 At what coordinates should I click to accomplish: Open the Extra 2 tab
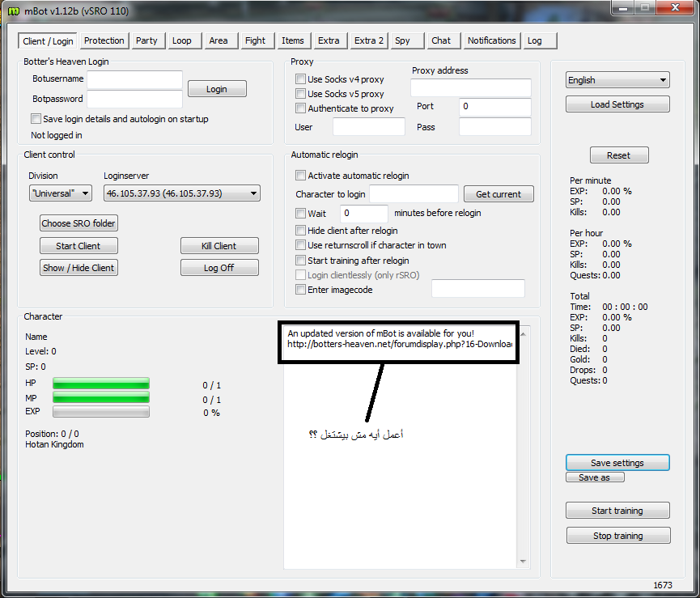[x=369, y=40]
